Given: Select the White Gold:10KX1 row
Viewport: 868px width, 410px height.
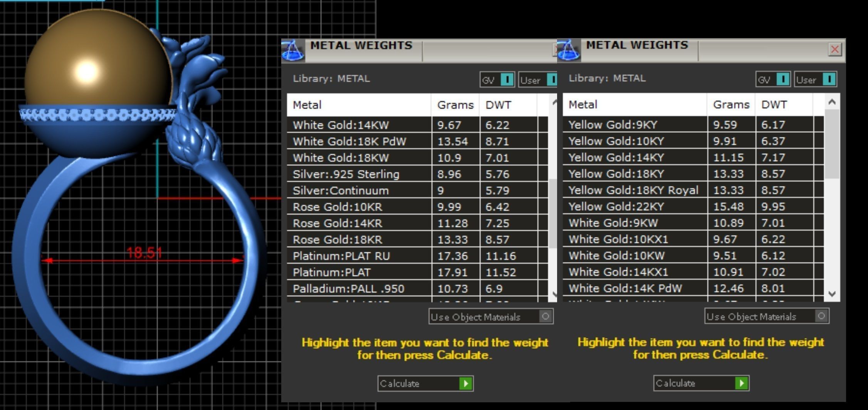Looking at the screenshot, I should coord(693,239).
